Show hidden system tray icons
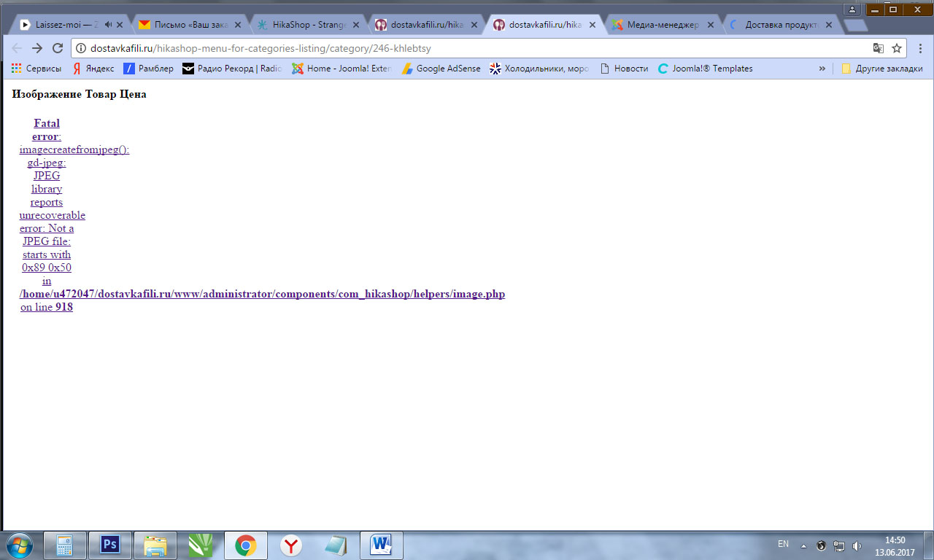The image size is (934, 560). coord(803,545)
